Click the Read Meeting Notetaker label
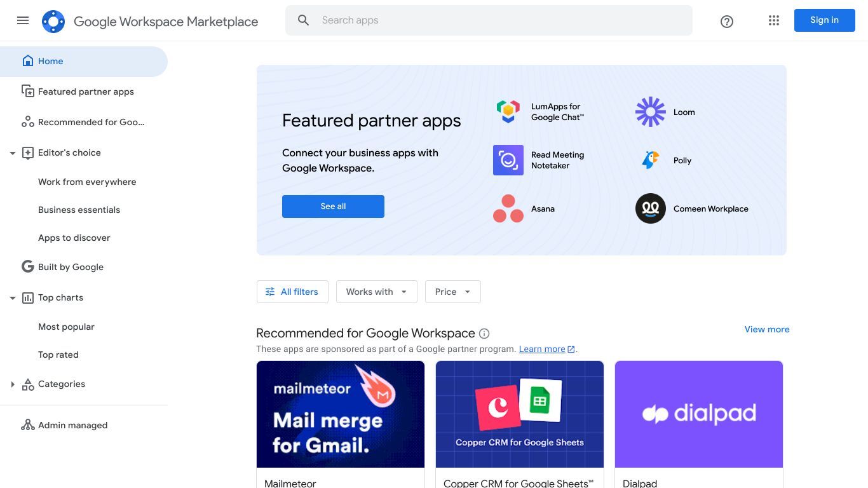868x488 pixels. [557, 160]
